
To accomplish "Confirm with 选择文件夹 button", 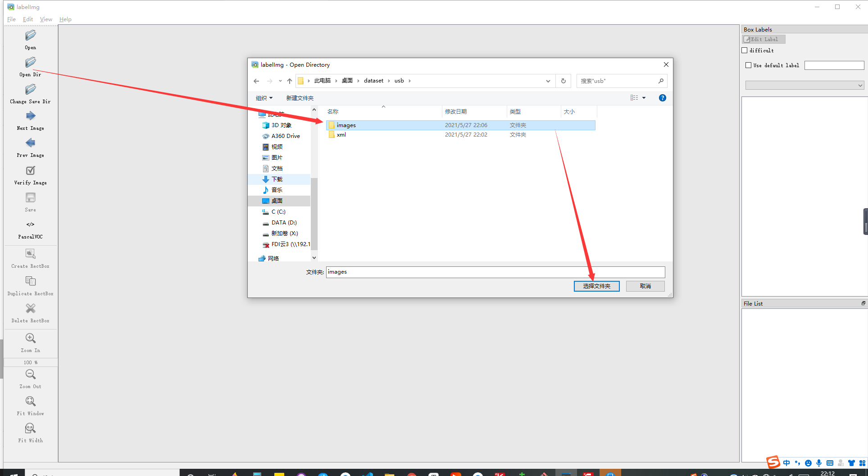I will [x=596, y=286].
